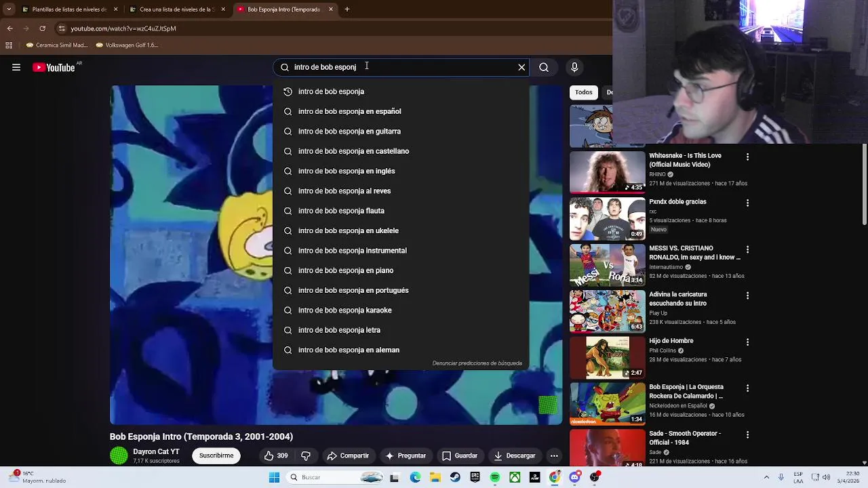Open Chrome tab search dropdown chevron

click(9, 9)
